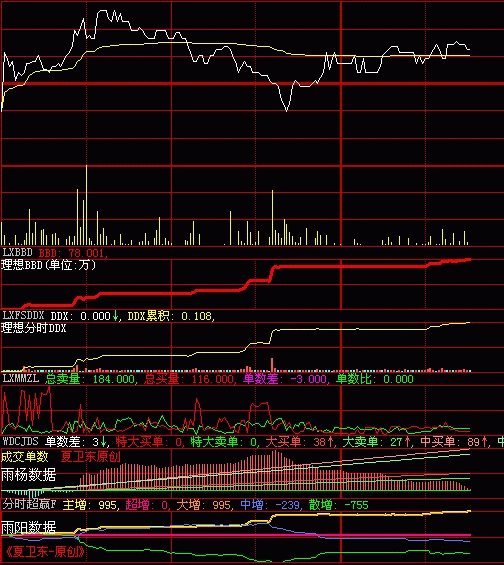504x565 pixels.
Task: Click the tallest yellow volume bar
Action: (86, 205)
